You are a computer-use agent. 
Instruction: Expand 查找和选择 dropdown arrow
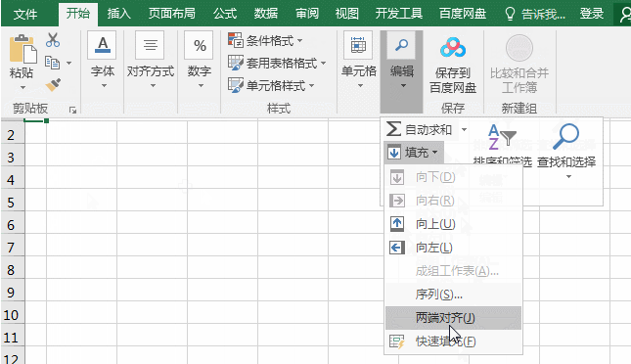(568, 176)
